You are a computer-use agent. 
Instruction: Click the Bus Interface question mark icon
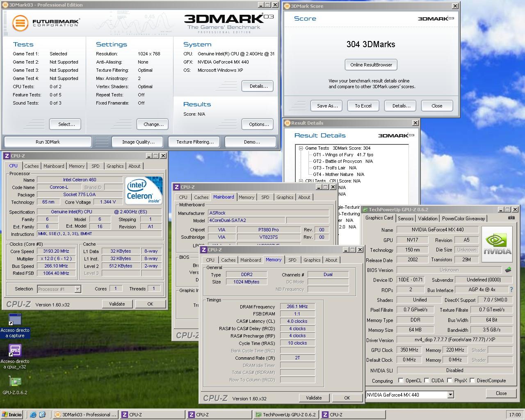click(x=511, y=290)
